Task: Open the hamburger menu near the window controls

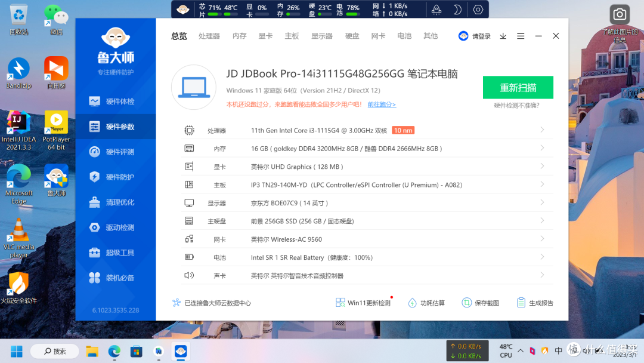Action: [520, 36]
